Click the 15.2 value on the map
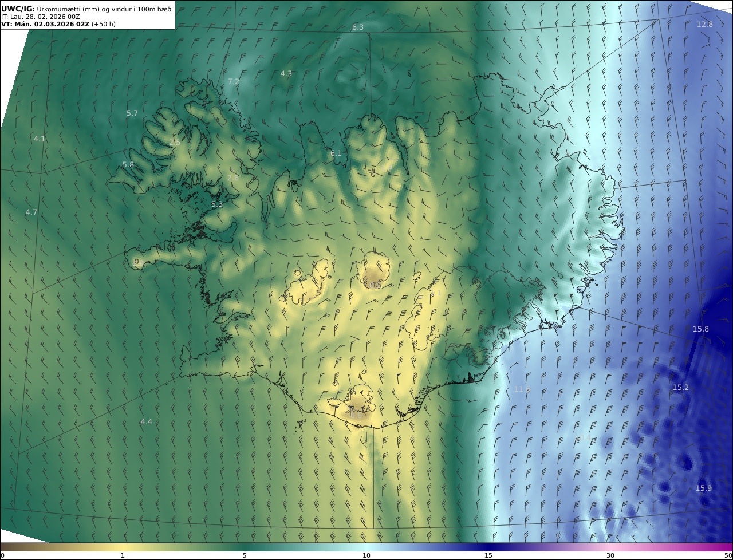This screenshot has width=733, height=560. coord(681,388)
